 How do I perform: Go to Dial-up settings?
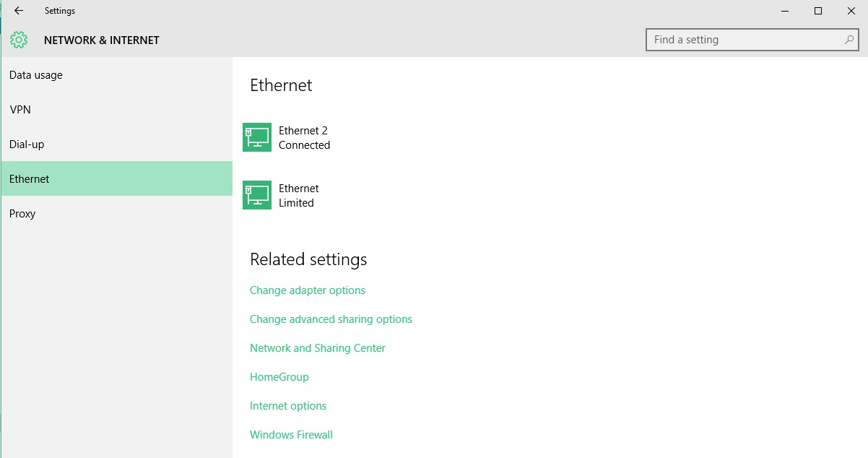[x=27, y=144]
